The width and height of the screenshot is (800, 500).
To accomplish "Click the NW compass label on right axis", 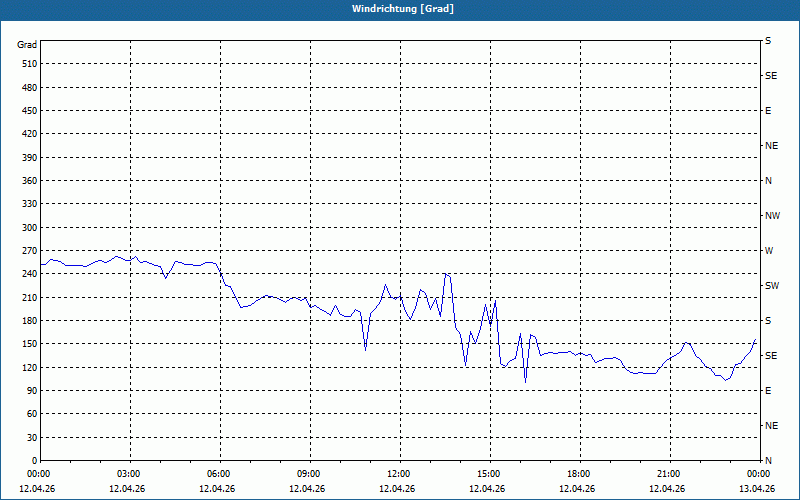I will pyautogui.click(x=772, y=216).
